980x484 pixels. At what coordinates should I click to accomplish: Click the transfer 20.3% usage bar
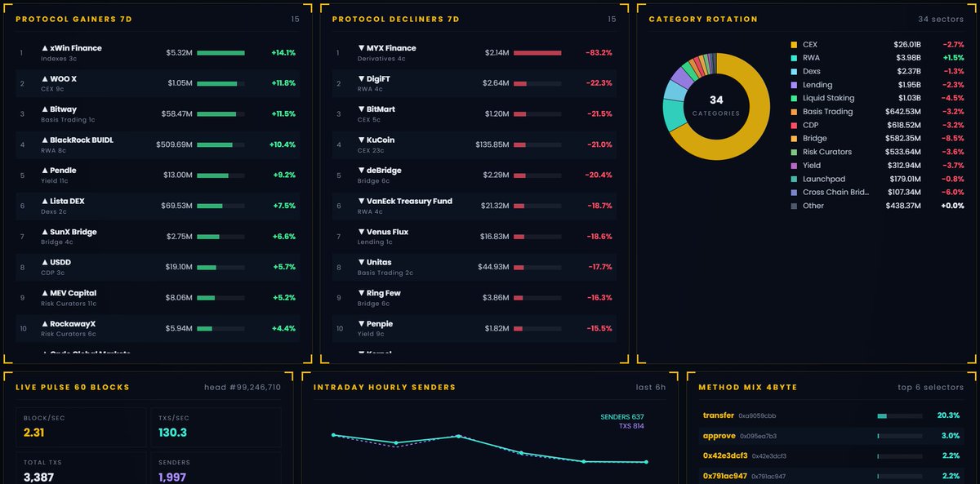coord(899,415)
